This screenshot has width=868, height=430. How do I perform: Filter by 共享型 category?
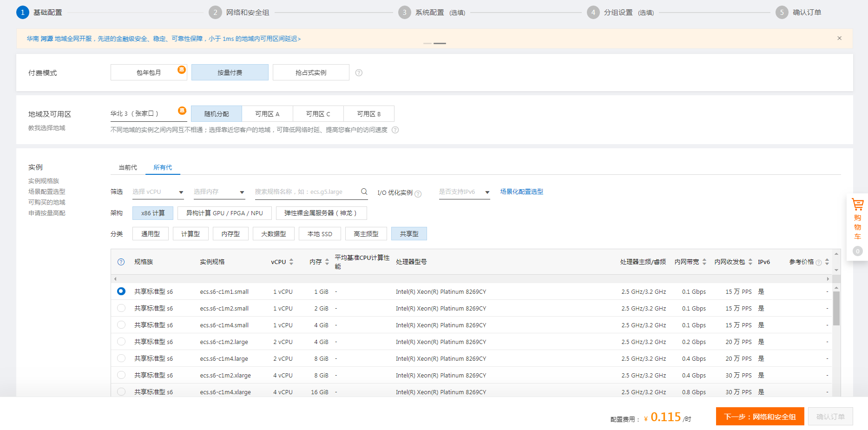tap(409, 234)
